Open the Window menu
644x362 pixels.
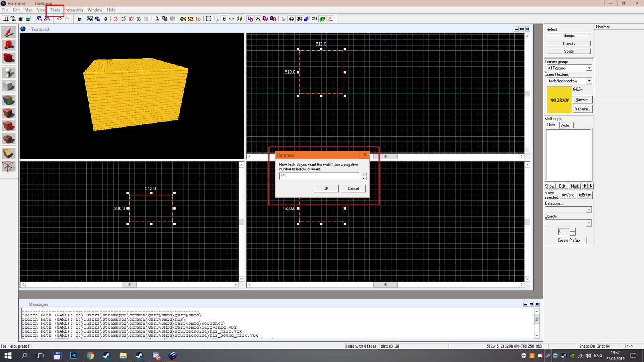(x=95, y=10)
